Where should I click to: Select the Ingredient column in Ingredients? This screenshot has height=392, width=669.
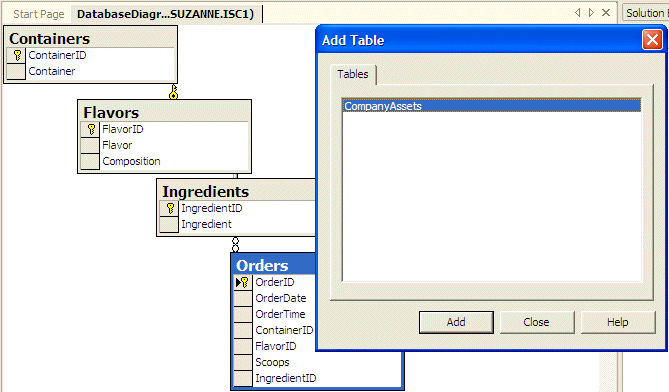[207, 224]
